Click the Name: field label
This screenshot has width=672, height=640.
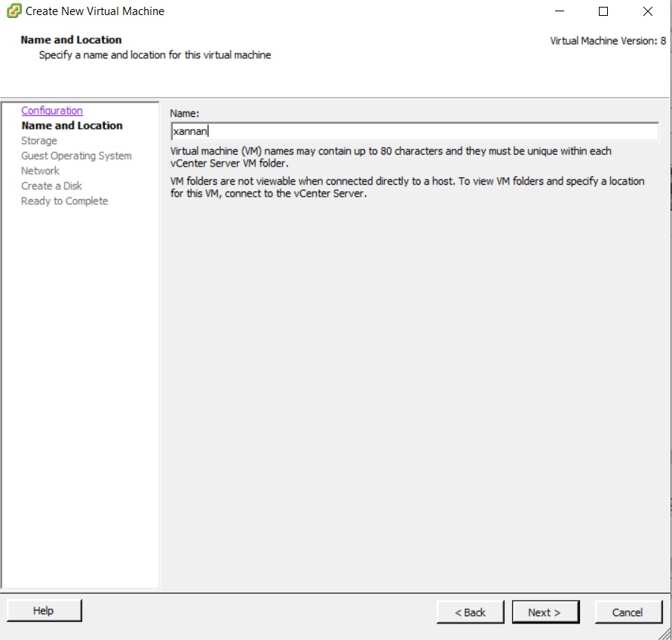point(185,113)
